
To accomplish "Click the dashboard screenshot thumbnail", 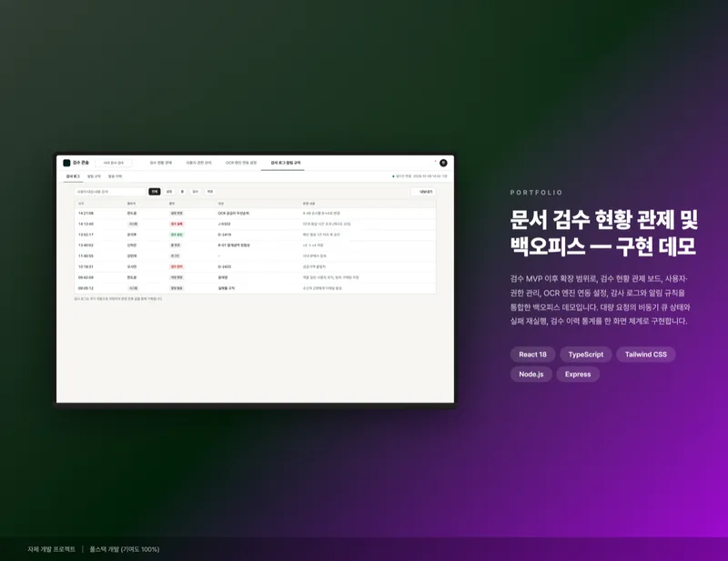I will tap(255, 279).
